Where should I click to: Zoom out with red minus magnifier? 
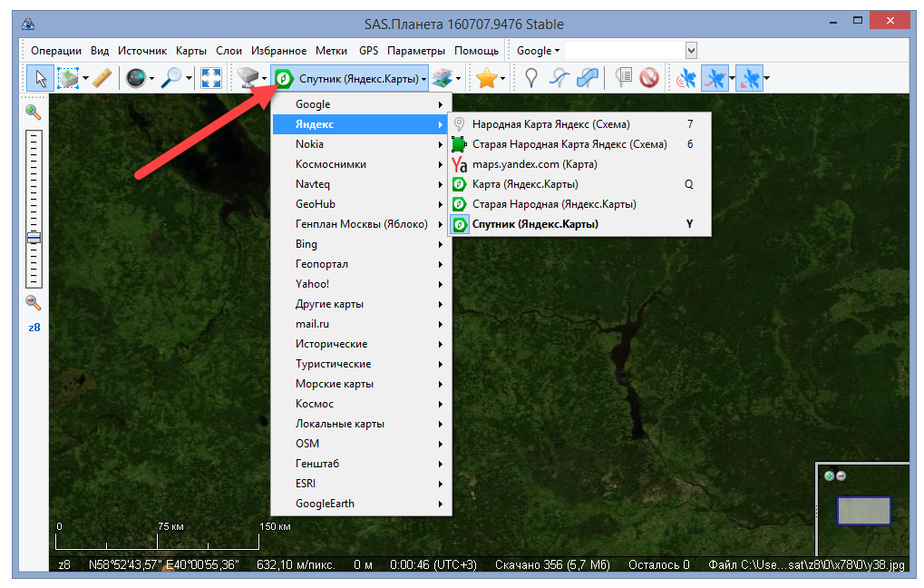pyautogui.click(x=34, y=303)
